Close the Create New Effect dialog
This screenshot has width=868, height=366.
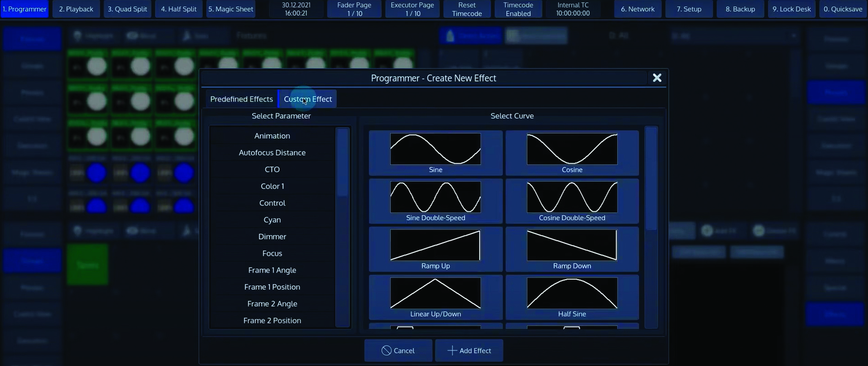(657, 78)
